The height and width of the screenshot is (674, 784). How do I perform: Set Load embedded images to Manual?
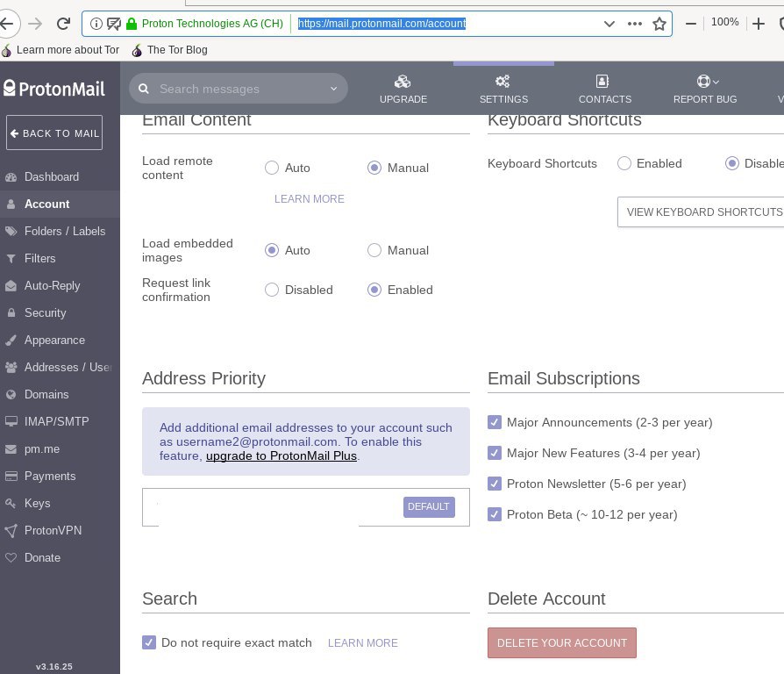(374, 250)
